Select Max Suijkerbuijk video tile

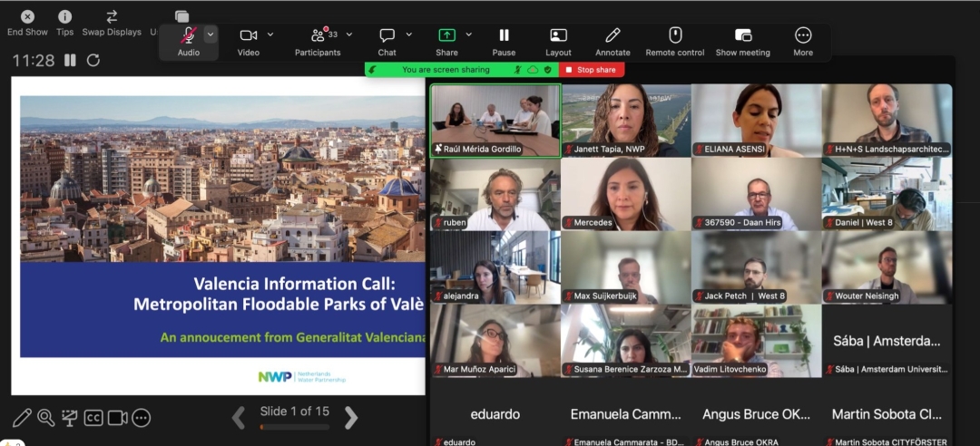click(x=626, y=267)
